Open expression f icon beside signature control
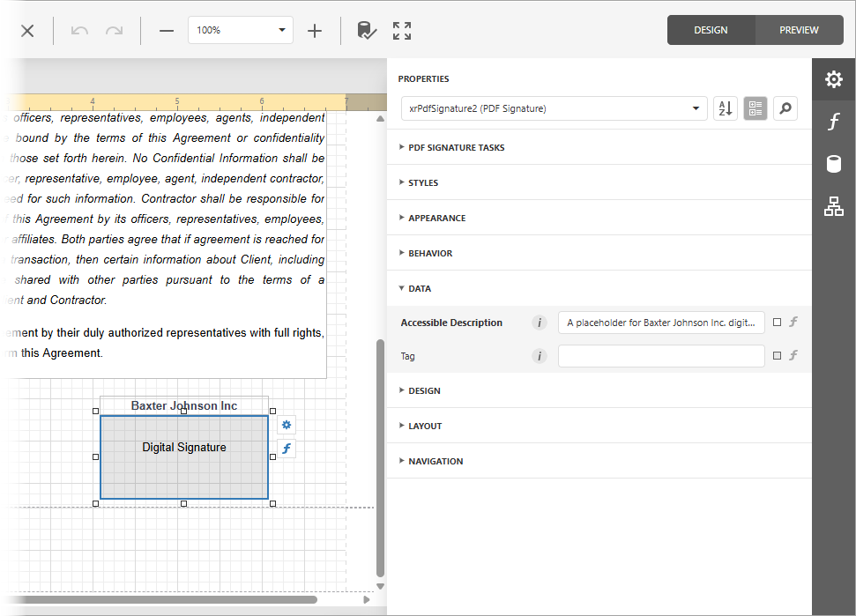Screen dimensions: 856x616 pyautogui.click(x=287, y=449)
